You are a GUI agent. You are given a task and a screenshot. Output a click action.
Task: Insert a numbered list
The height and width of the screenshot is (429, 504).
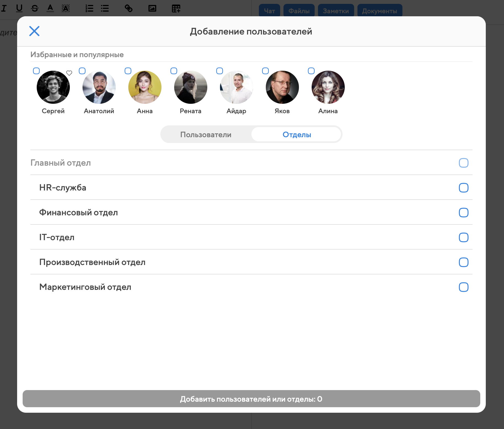(x=89, y=8)
